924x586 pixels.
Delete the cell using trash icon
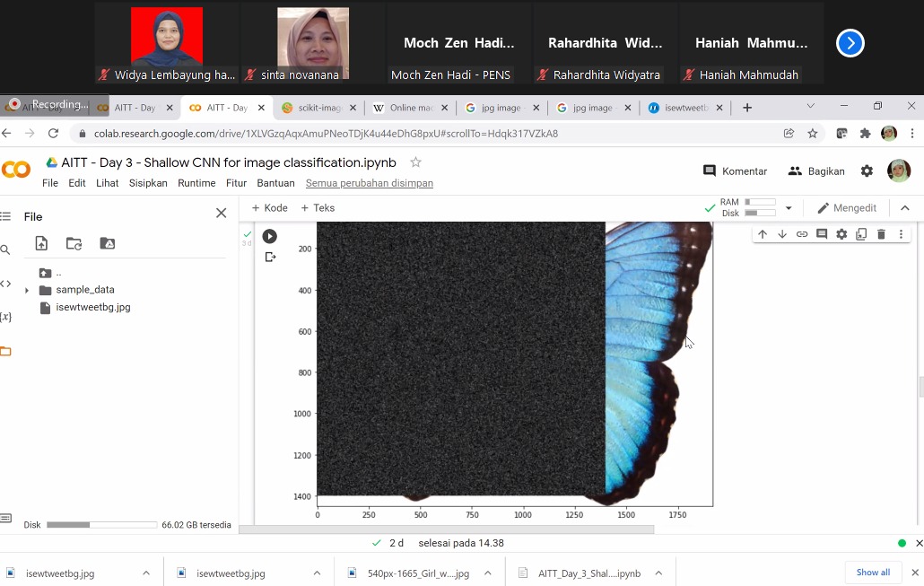[x=881, y=234]
